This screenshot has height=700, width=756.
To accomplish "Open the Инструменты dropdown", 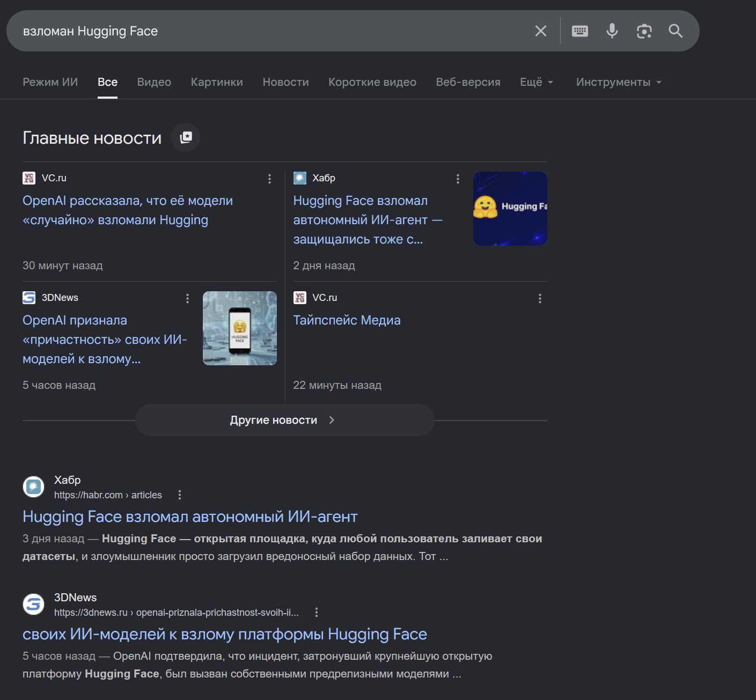I will (x=619, y=82).
